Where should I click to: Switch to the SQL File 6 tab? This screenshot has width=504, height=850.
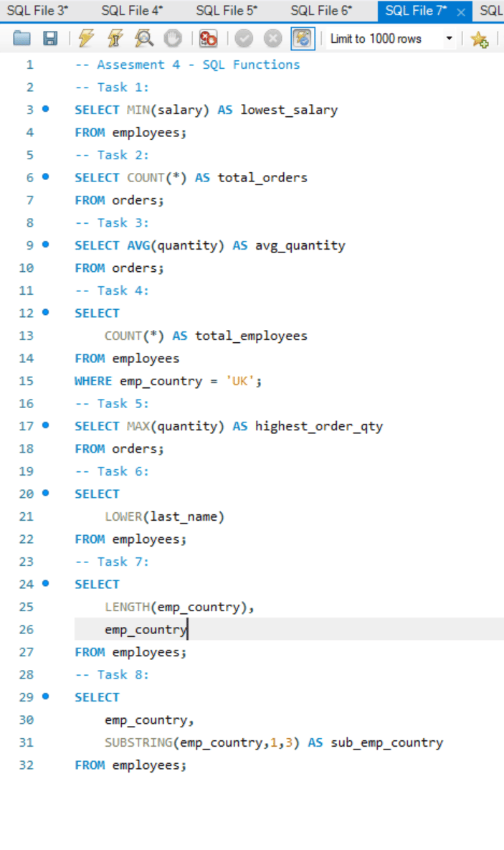coord(321,10)
